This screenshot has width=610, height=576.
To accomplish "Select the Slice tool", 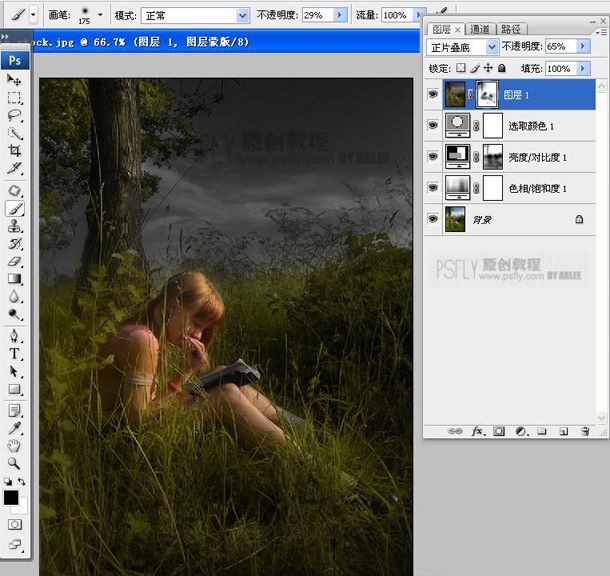I will point(14,168).
